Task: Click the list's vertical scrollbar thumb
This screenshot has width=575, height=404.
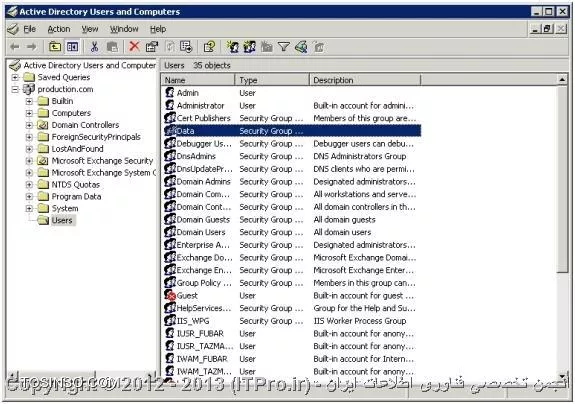Action: click(562, 180)
